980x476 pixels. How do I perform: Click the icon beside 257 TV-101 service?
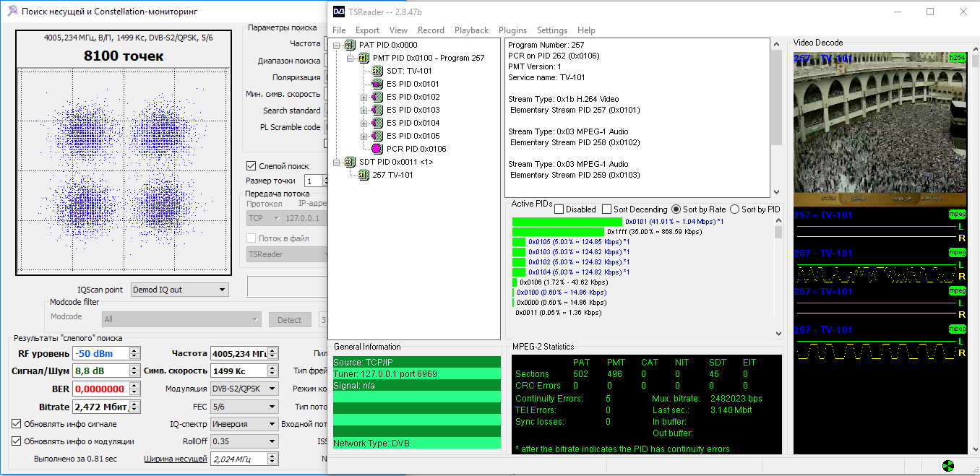pos(364,175)
